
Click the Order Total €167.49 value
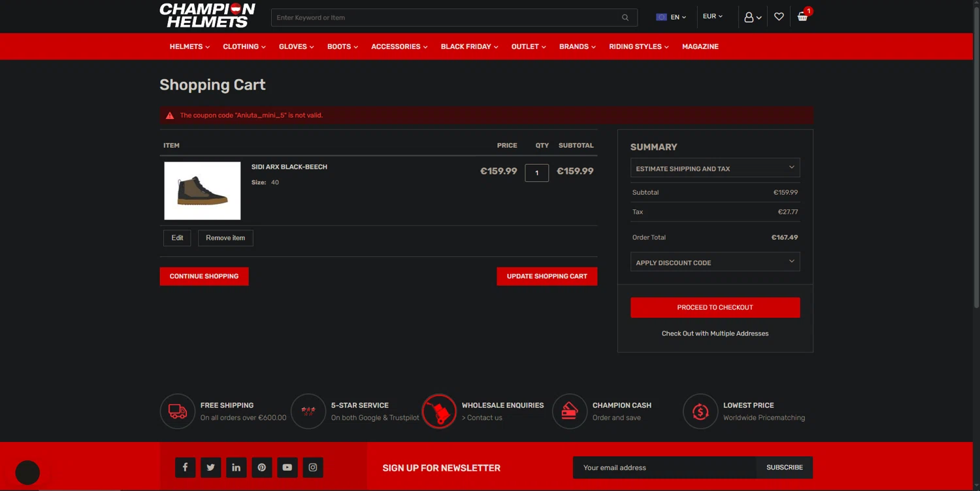coord(785,237)
